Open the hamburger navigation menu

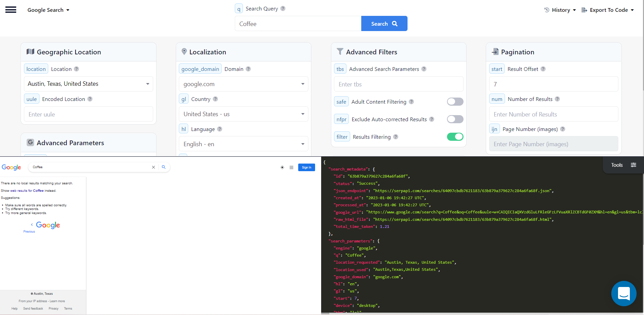point(11,9)
